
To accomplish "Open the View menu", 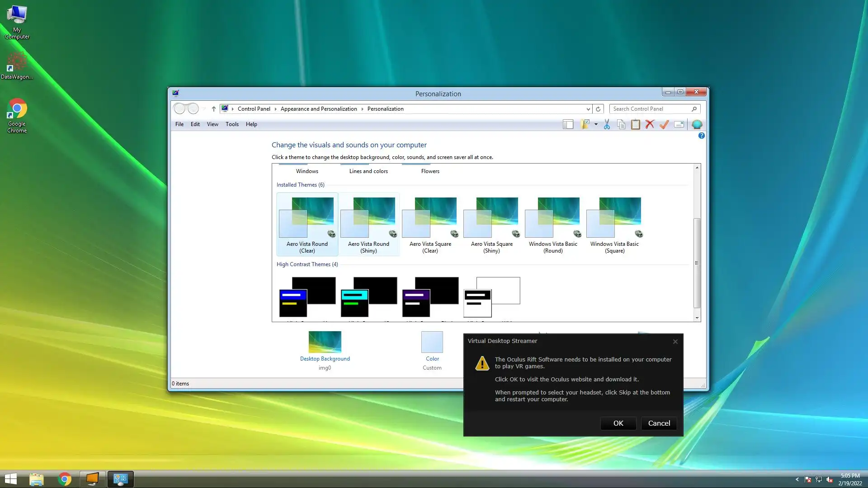I will click(212, 124).
